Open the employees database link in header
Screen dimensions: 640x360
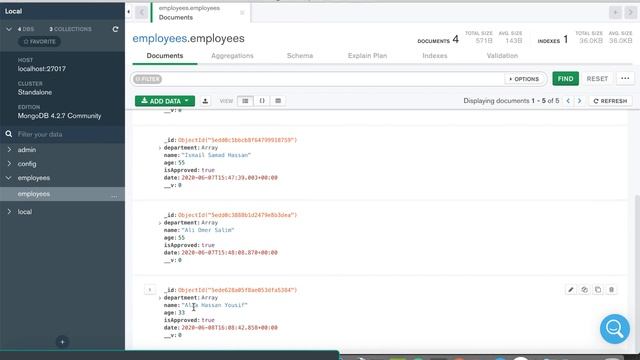pos(160,38)
